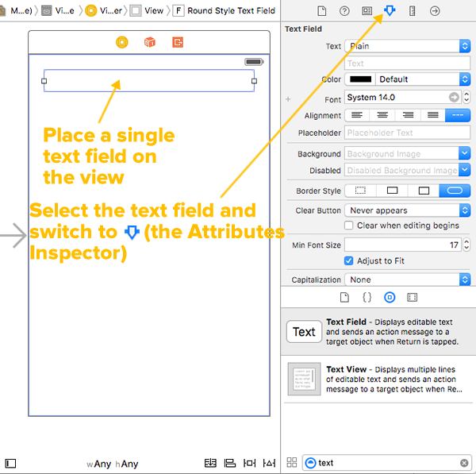Select the round style text field on canvas
This screenshot has height=474, width=476.
pyautogui.click(x=149, y=81)
